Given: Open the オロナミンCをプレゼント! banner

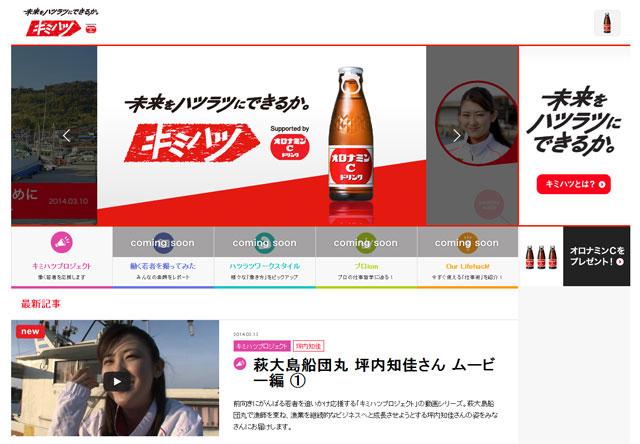Looking at the screenshot, I should 596,256.
